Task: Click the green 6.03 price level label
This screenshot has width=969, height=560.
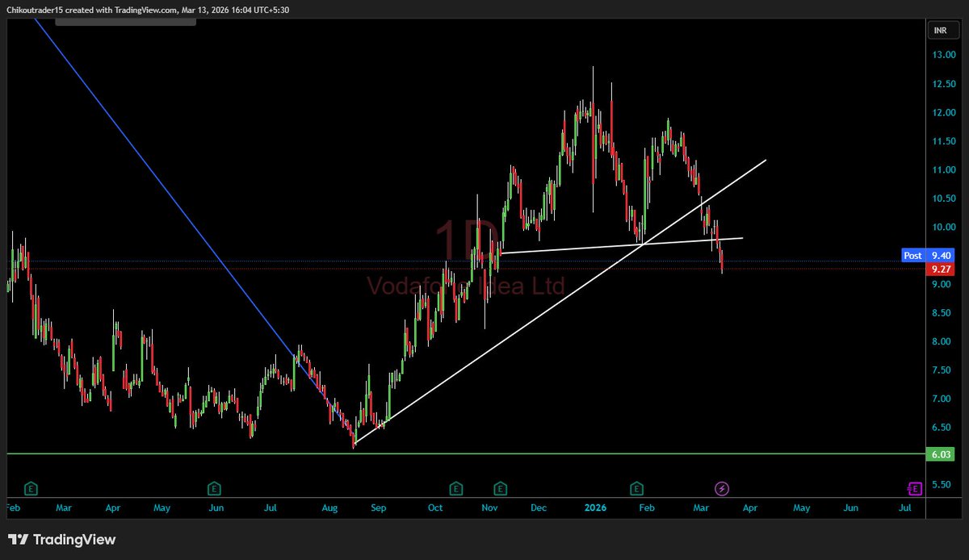Action: tap(941, 454)
